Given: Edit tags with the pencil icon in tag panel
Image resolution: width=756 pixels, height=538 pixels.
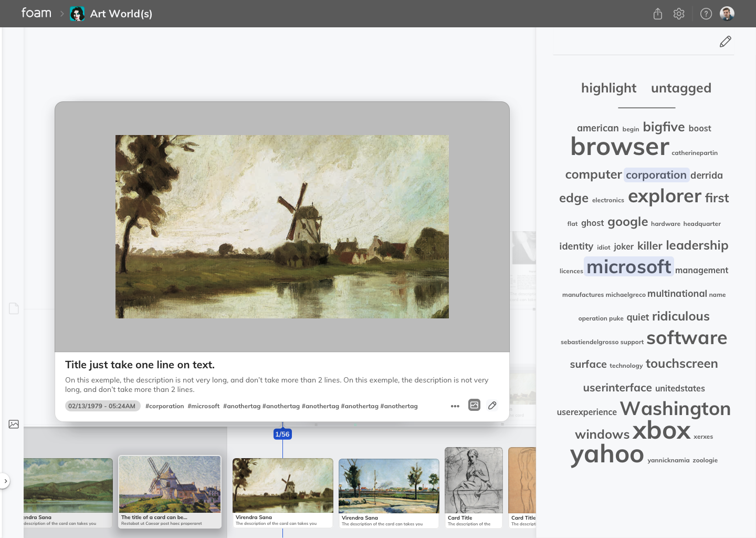Looking at the screenshot, I should point(726,42).
